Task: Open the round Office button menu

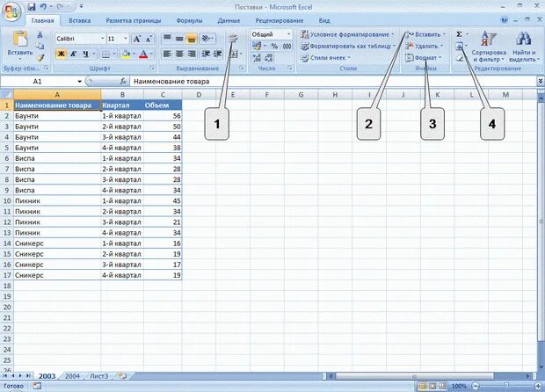Action: (x=11, y=11)
